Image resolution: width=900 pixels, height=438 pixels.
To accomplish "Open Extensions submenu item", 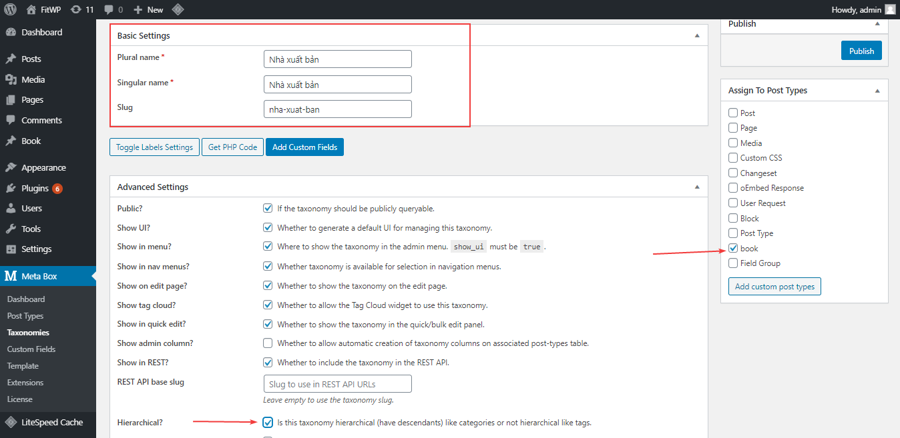I will [25, 383].
